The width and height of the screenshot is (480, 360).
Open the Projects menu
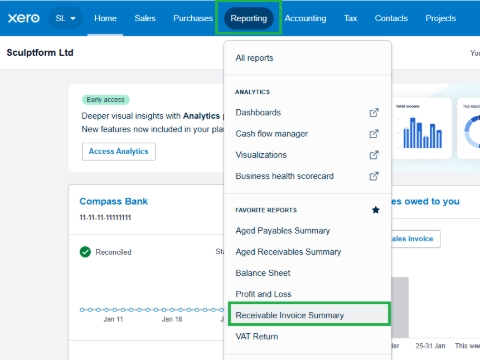(x=441, y=18)
